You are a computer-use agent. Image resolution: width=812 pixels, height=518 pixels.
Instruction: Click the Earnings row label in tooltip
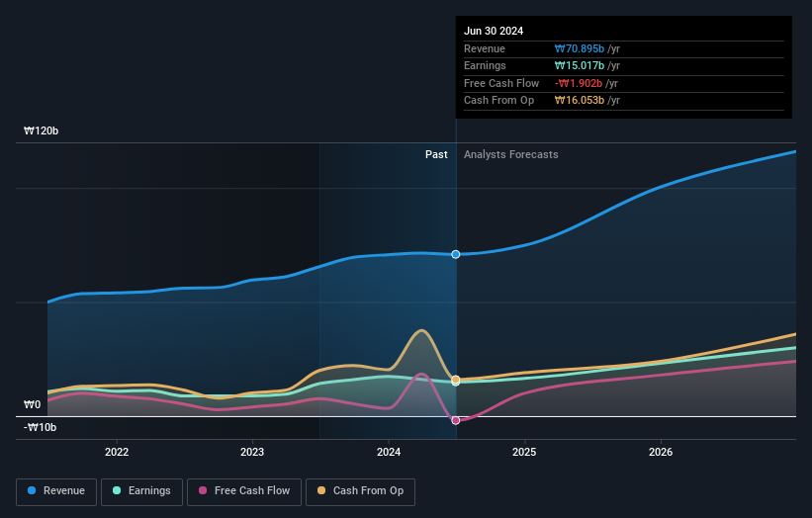click(x=485, y=65)
